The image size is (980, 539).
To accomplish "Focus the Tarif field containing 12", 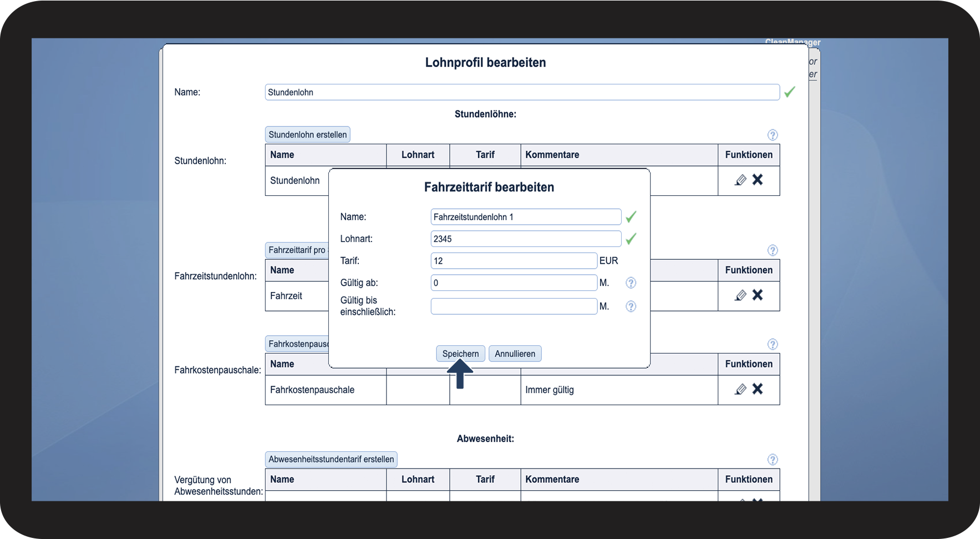I will (x=514, y=261).
